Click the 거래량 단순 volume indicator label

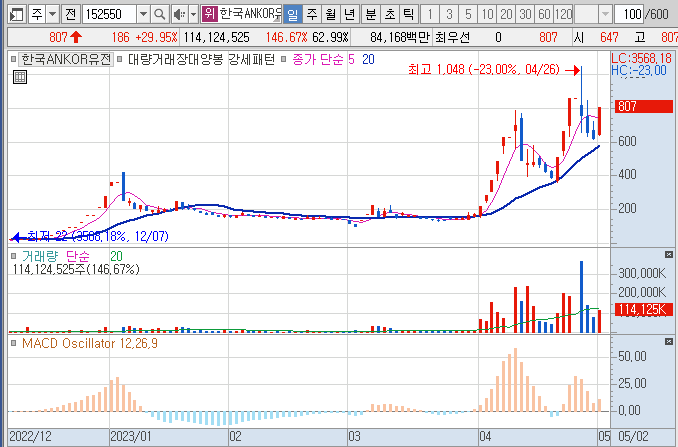tap(55, 256)
